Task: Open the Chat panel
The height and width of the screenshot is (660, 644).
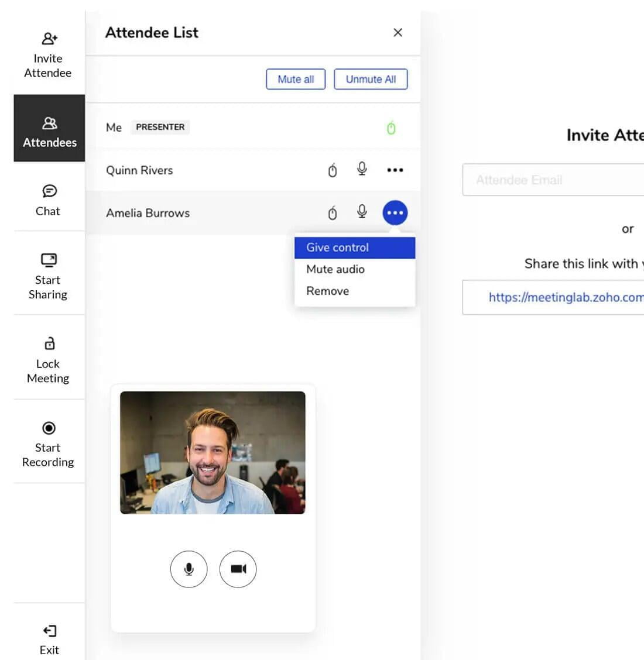Action: tap(49, 200)
